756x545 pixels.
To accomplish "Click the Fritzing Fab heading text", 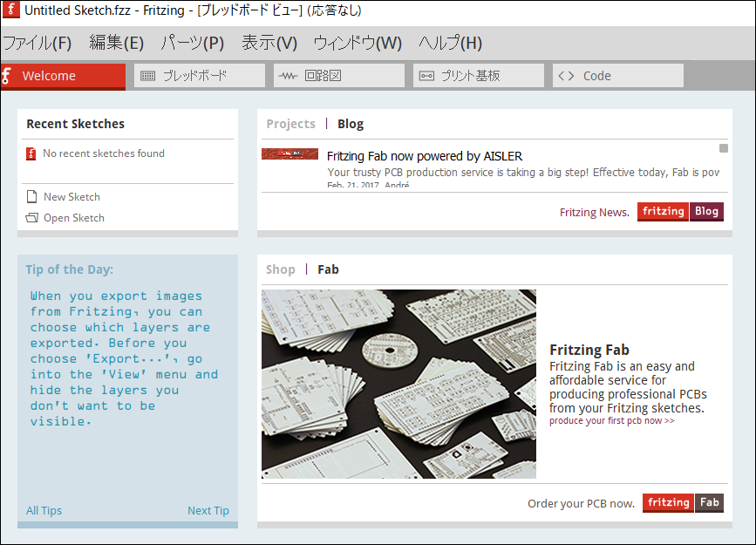I will click(x=589, y=350).
